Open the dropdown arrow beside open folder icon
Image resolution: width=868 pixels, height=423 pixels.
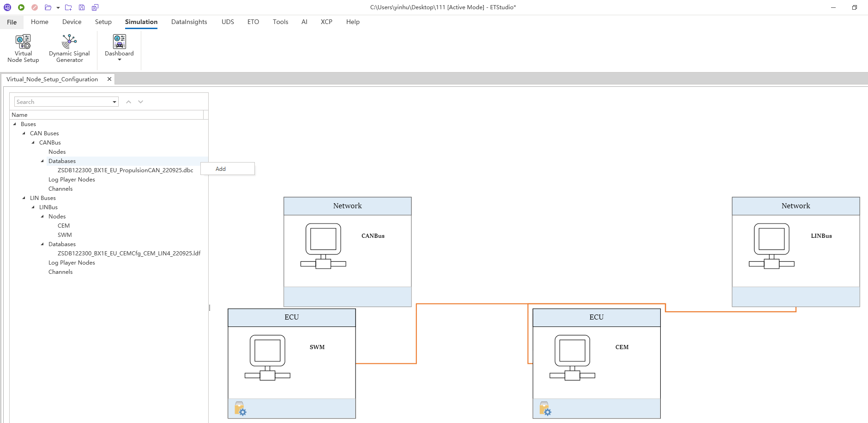click(x=58, y=8)
